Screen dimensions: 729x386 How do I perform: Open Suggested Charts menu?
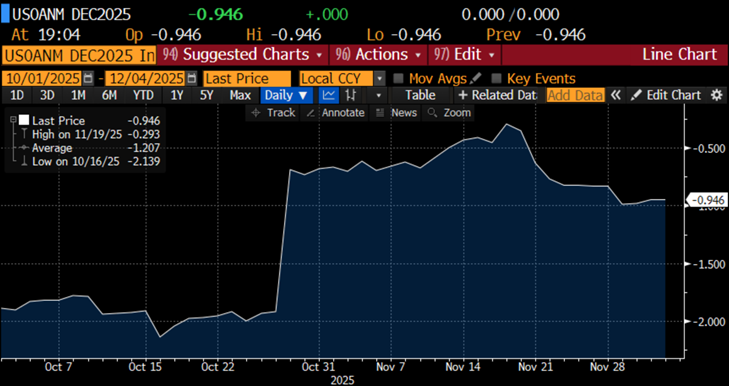(x=243, y=54)
